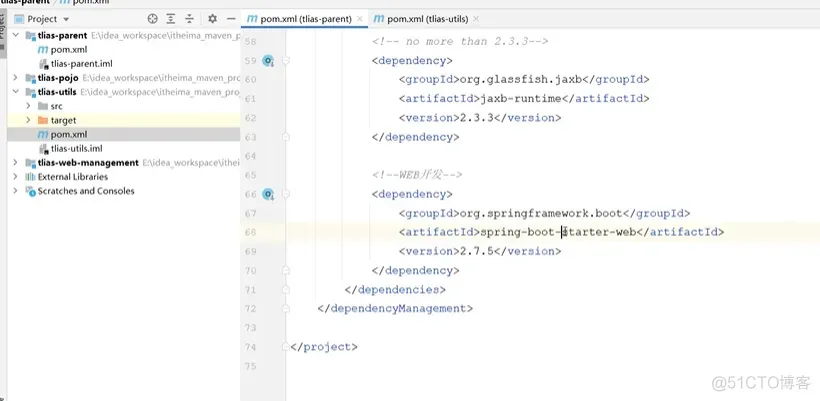Close the pom.xml (tlias-utils) tab
The height and width of the screenshot is (401, 820).
(x=475, y=19)
